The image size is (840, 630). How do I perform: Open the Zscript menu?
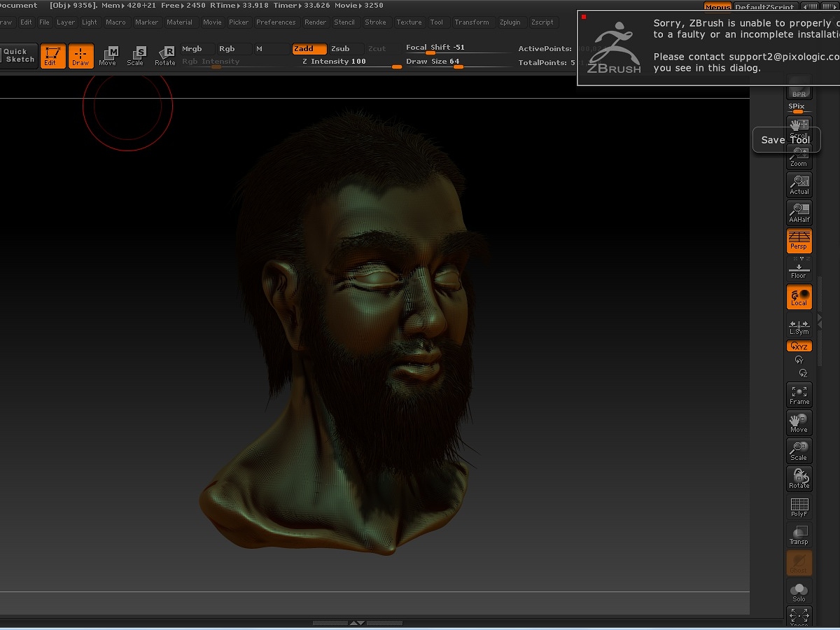coord(542,22)
